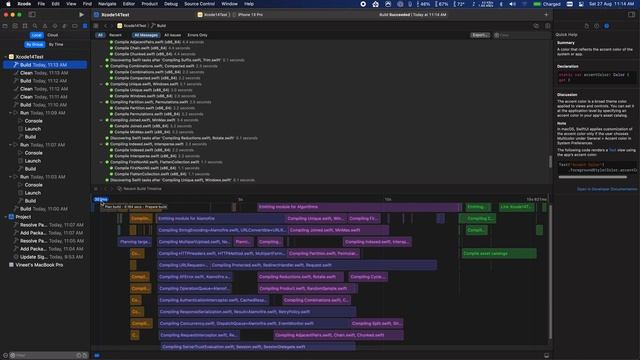This screenshot has height=360, width=640.
Task: Go back in editor history
Action: tap(105, 25)
